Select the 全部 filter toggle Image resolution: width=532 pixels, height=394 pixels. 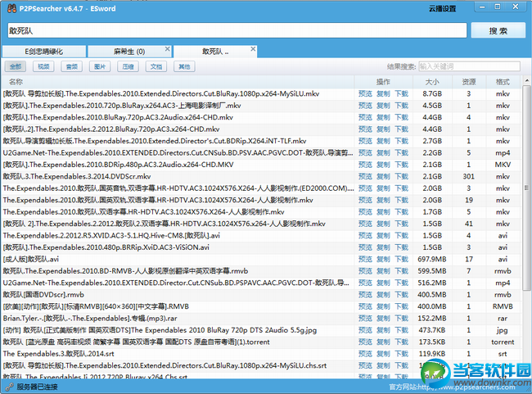tap(16, 66)
